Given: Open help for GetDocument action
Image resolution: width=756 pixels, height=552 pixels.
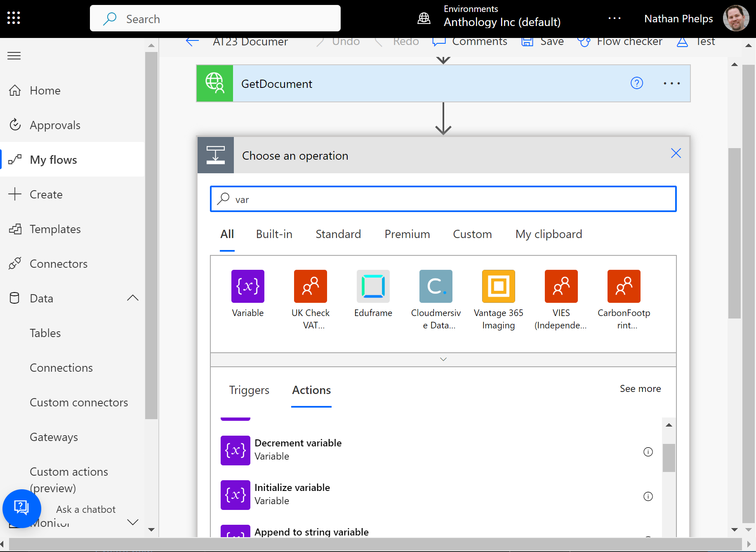Looking at the screenshot, I should (x=637, y=83).
